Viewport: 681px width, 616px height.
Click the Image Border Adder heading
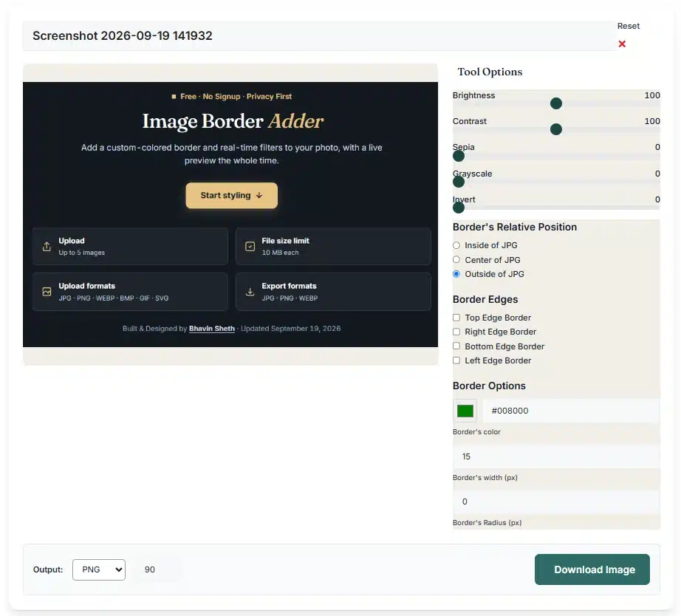[233, 121]
